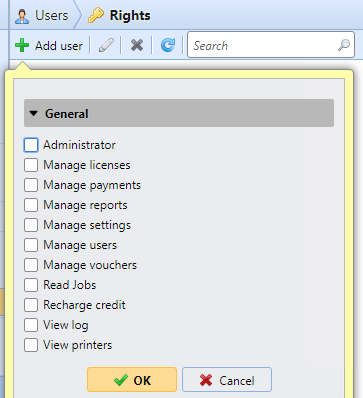The image size is (363, 398).
Task: Check the View log checkbox
Action: pyautogui.click(x=31, y=325)
